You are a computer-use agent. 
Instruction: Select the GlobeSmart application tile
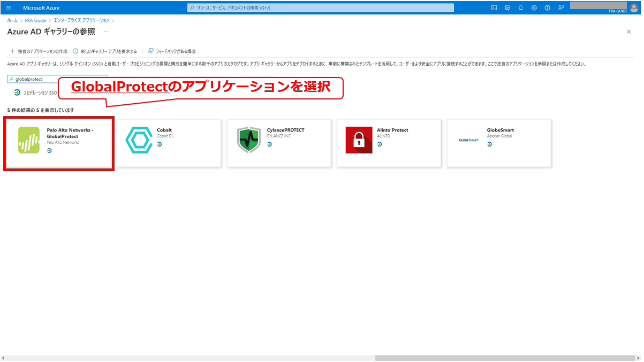[498, 143]
